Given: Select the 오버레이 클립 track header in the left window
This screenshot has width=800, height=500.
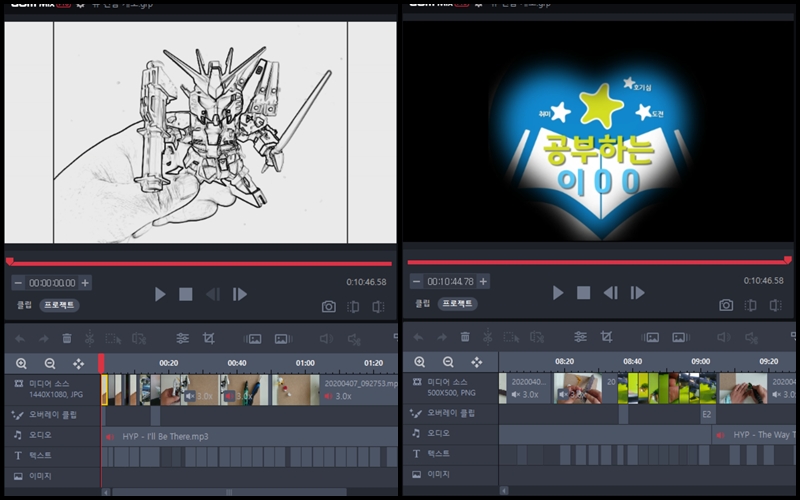Looking at the screenshot, I should [53, 415].
